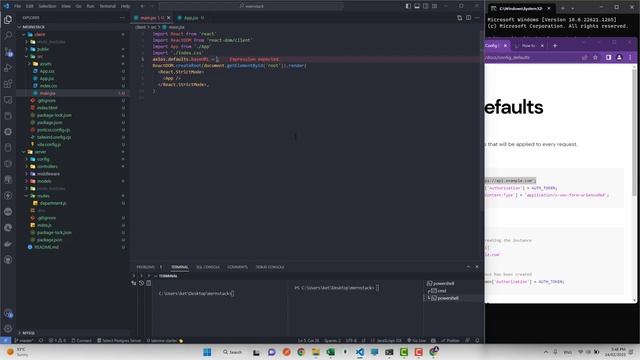Expand the middleware folder
The image size is (640, 360).
pyautogui.click(x=49, y=174)
